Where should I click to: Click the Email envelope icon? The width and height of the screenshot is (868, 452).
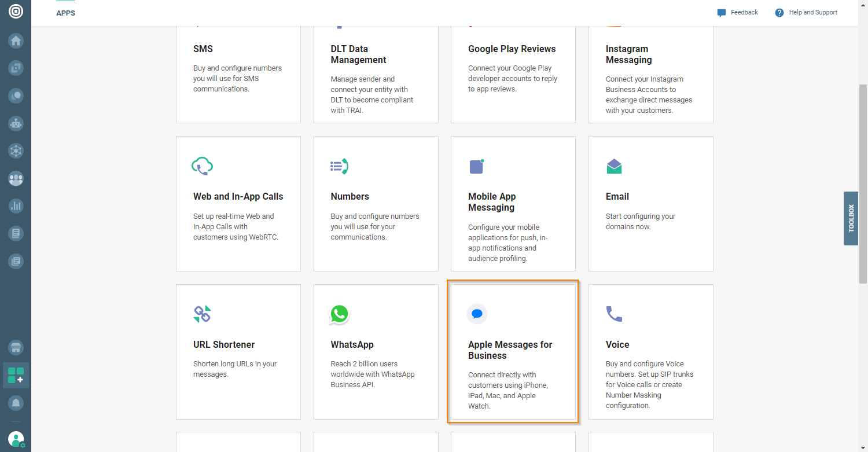(614, 166)
